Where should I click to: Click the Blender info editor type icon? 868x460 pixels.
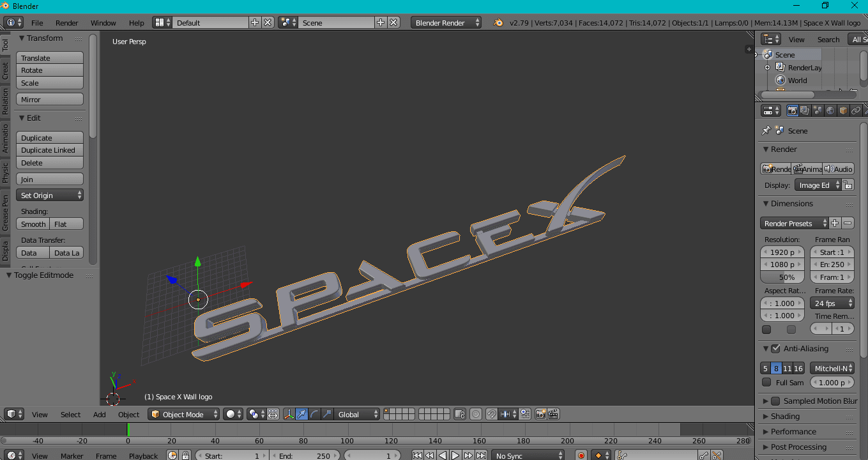tap(13, 22)
